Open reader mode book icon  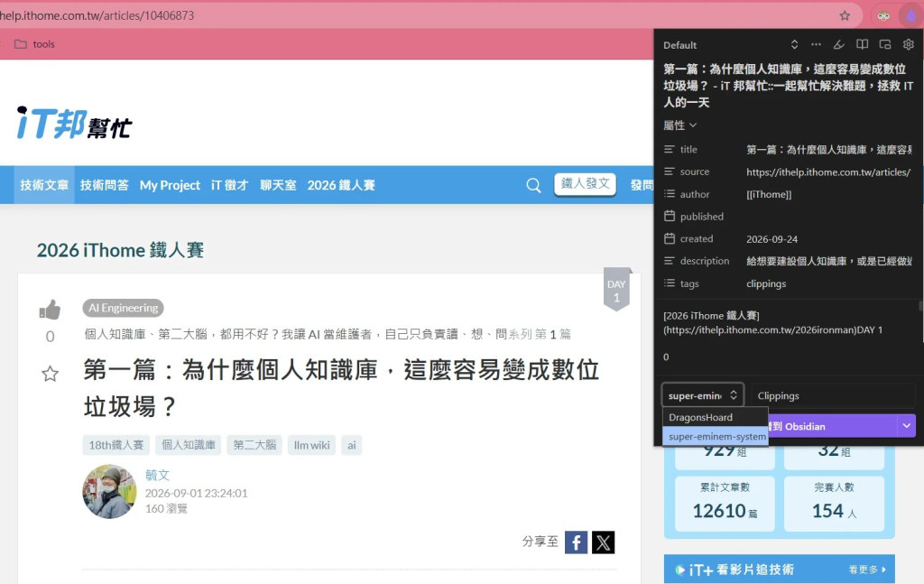[x=862, y=45]
